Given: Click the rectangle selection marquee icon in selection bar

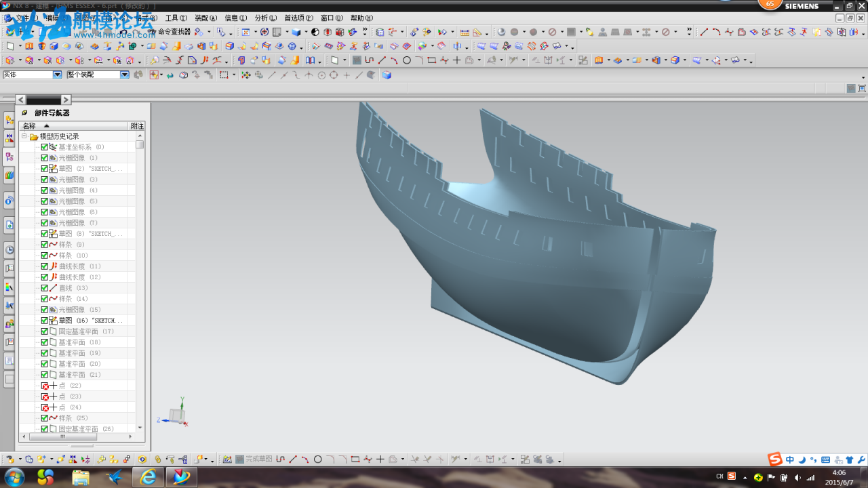Looking at the screenshot, I should [224, 75].
